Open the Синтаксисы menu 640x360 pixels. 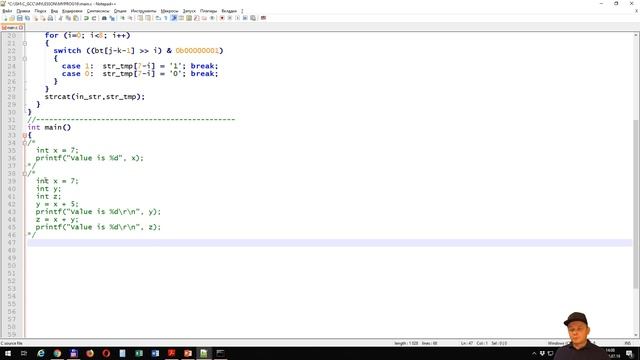98,11
